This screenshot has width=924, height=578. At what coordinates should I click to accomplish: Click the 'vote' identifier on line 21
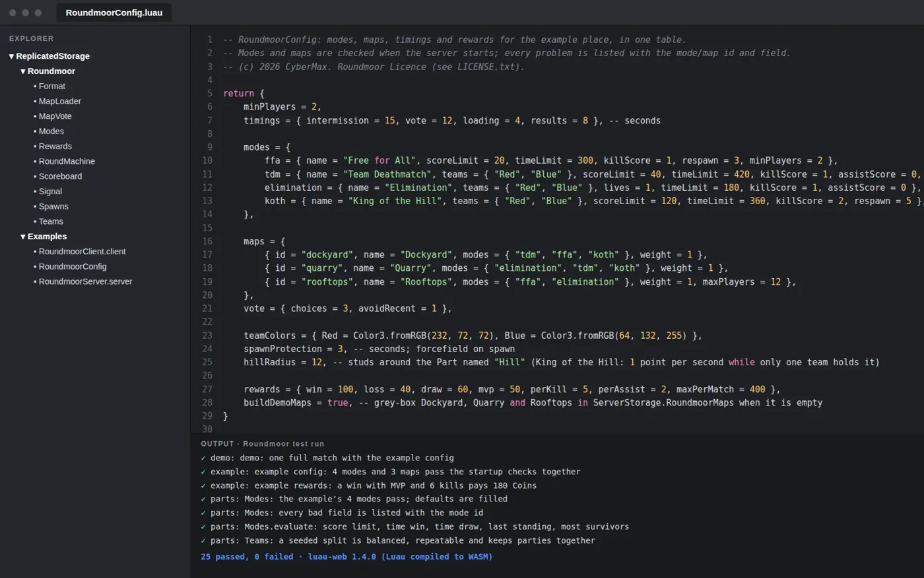pos(254,308)
